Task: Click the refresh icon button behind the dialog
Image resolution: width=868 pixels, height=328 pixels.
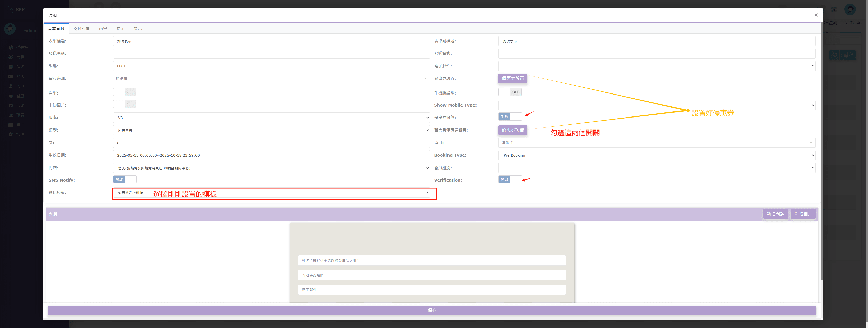Action: point(835,55)
